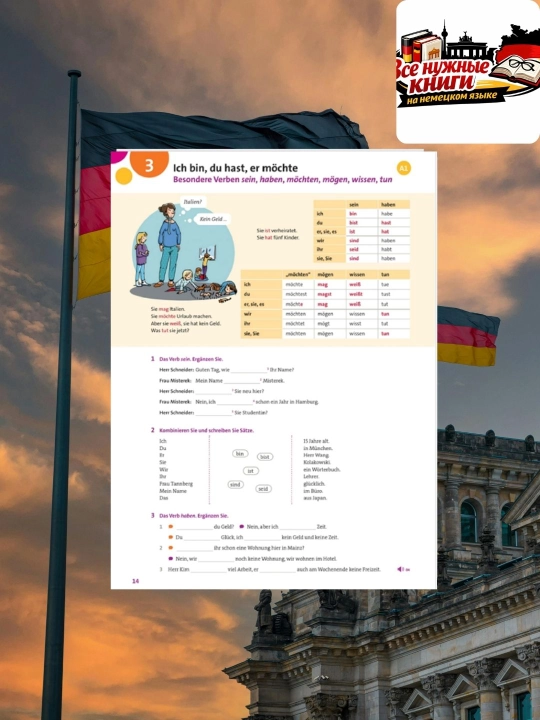
Task: Click the blank after 'Guten Tag, wie'
Action: (x=248, y=371)
